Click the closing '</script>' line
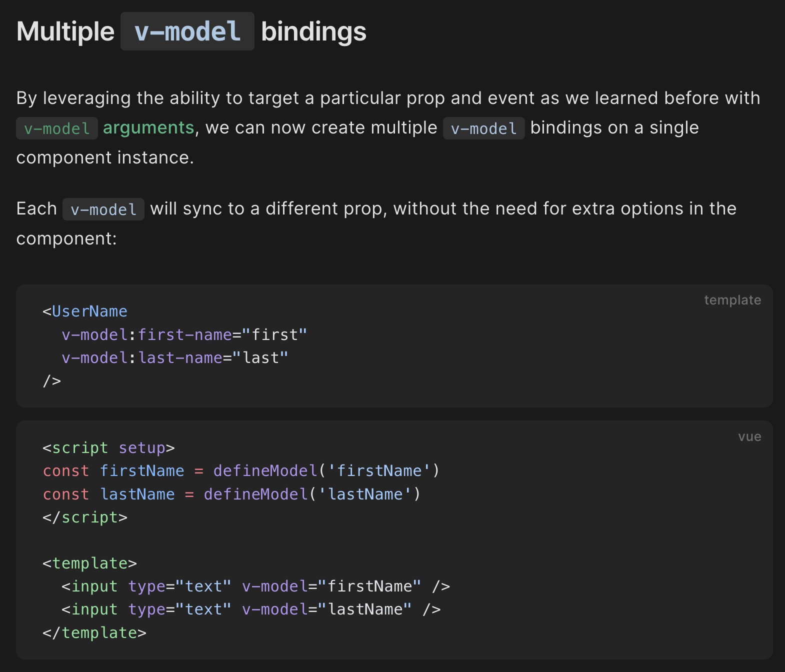Viewport: 785px width, 672px height. pos(85,517)
